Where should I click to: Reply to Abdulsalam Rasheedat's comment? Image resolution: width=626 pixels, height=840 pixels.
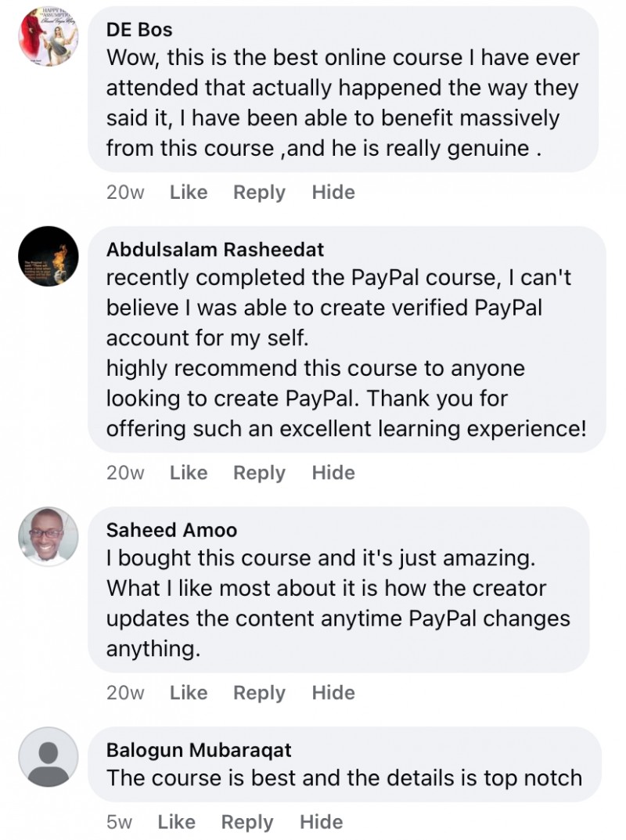click(x=259, y=473)
